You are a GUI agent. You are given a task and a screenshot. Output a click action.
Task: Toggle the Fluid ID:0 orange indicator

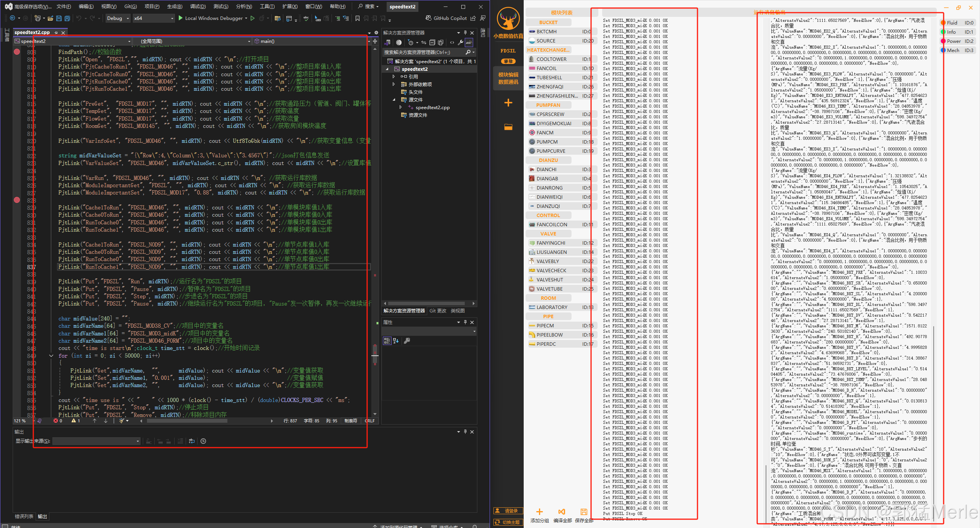(x=943, y=23)
